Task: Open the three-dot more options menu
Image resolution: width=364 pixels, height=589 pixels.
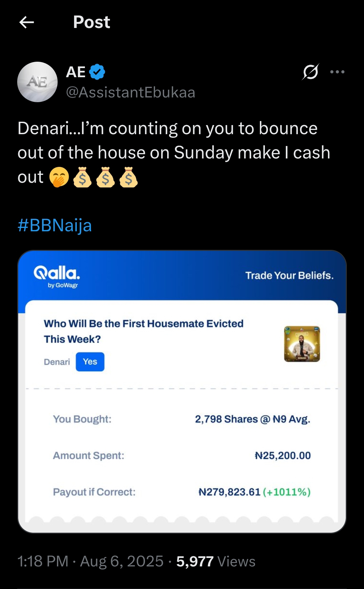Action: click(x=337, y=72)
